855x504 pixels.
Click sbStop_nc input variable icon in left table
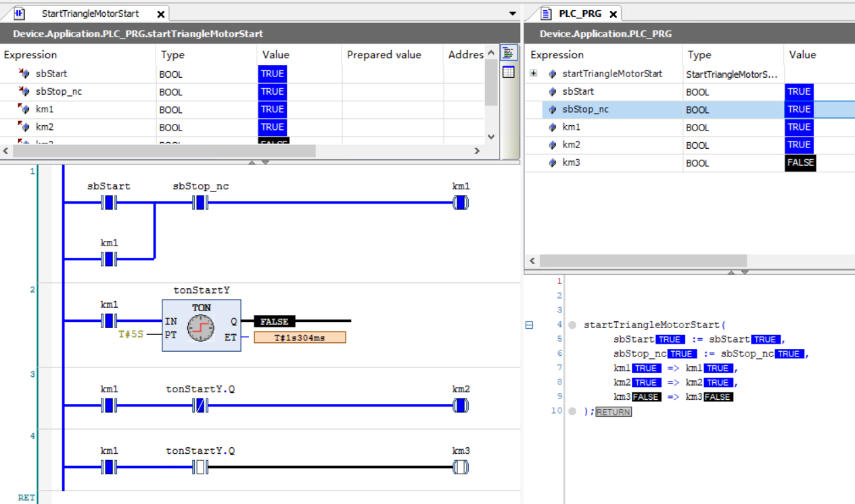coord(24,91)
